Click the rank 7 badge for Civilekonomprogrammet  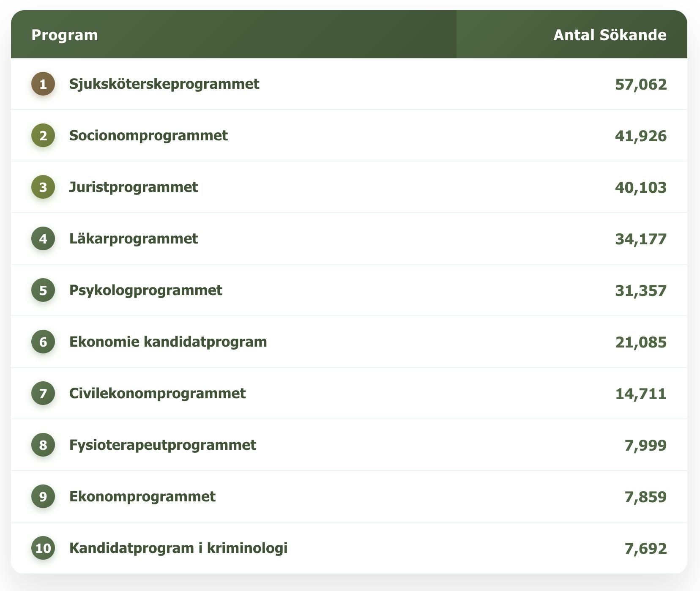[43, 393]
